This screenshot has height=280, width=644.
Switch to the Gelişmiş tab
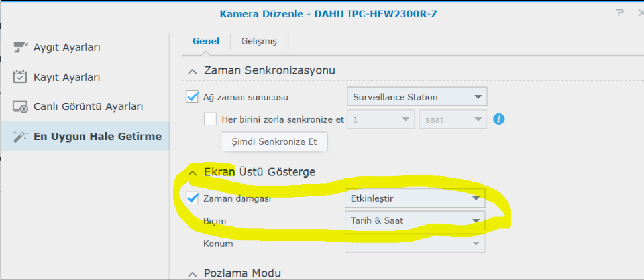coord(259,41)
